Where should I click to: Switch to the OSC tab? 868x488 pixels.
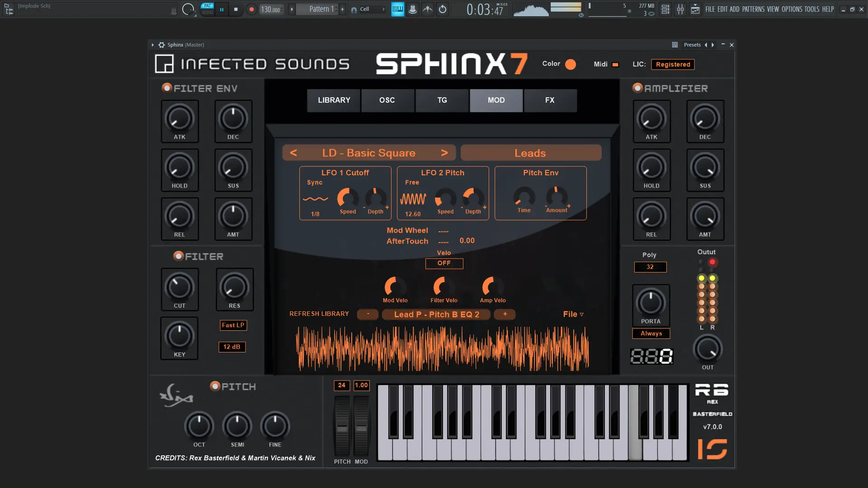[387, 100]
